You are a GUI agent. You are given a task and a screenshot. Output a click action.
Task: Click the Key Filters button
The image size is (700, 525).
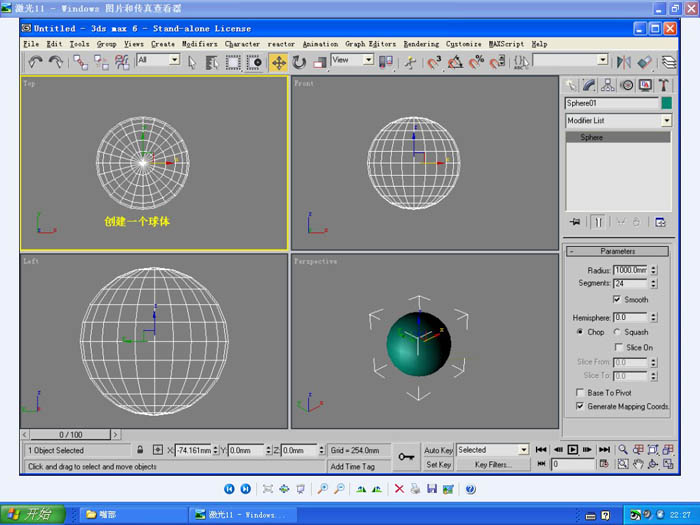[493, 465]
